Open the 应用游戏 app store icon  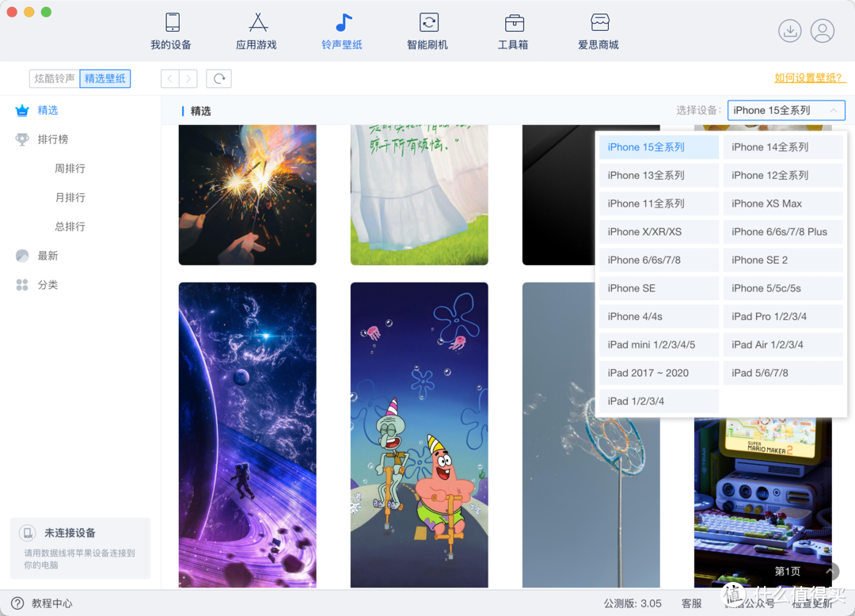click(x=258, y=22)
